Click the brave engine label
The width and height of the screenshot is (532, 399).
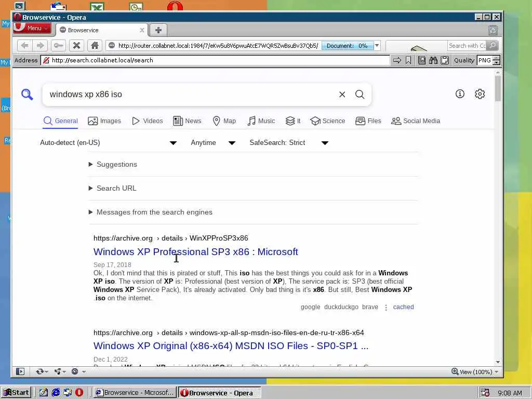pyautogui.click(x=370, y=307)
